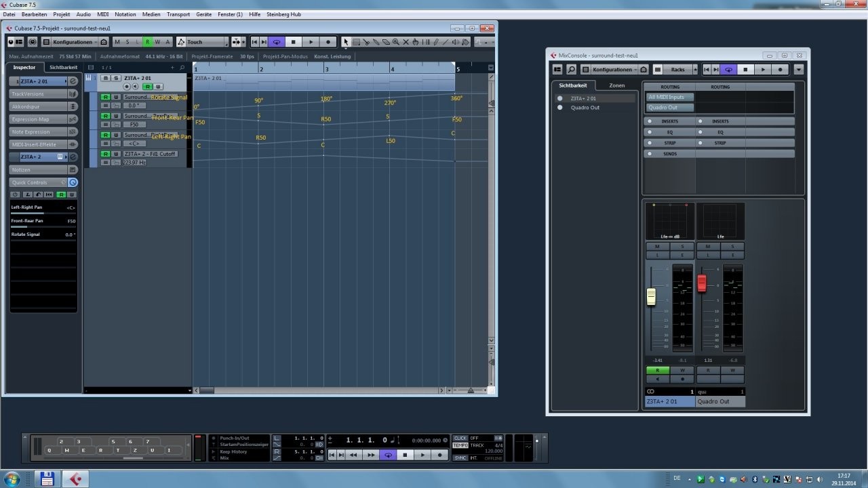Click Note Expression section header
This screenshot has height=488, width=868.
click(44, 131)
